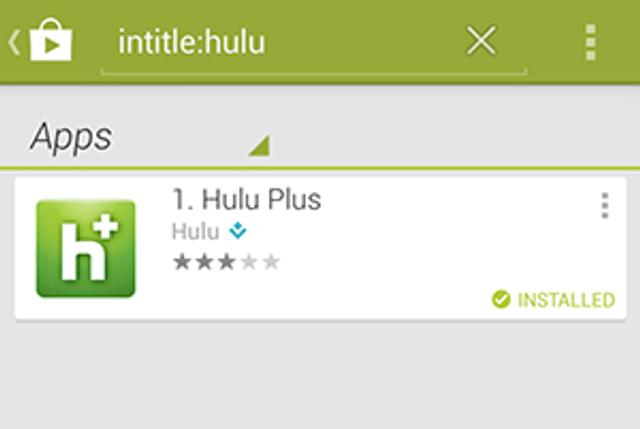Click the green dropdown triangle beside Apps
Viewport: 640px width, 429px height.
[259, 146]
